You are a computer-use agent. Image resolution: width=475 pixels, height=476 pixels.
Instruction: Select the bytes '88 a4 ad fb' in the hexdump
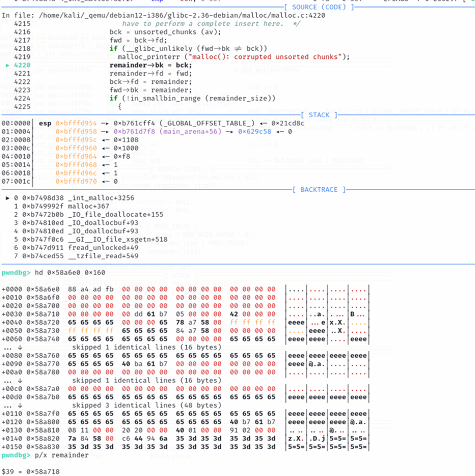(x=91, y=289)
